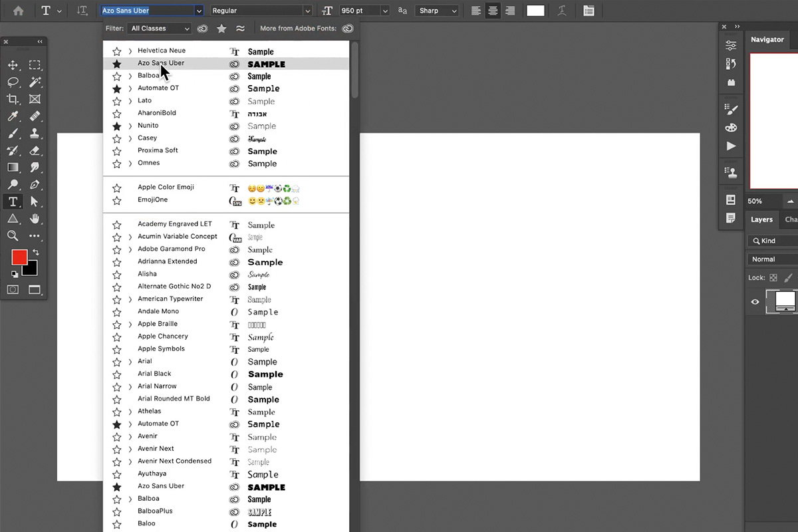Toggle favorite star for Helvetica Neue
The height and width of the screenshot is (532, 798).
click(118, 50)
